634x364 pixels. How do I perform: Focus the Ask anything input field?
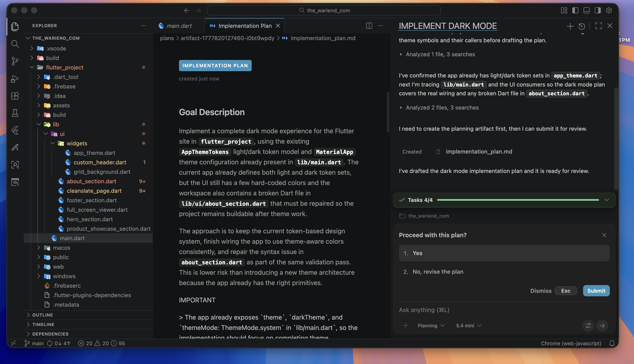504,310
